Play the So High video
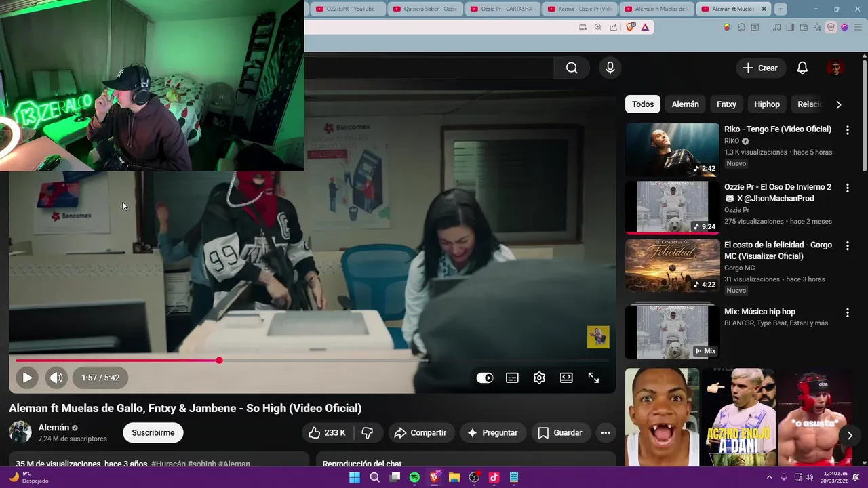This screenshot has width=868, height=488. (x=27, y=378)
